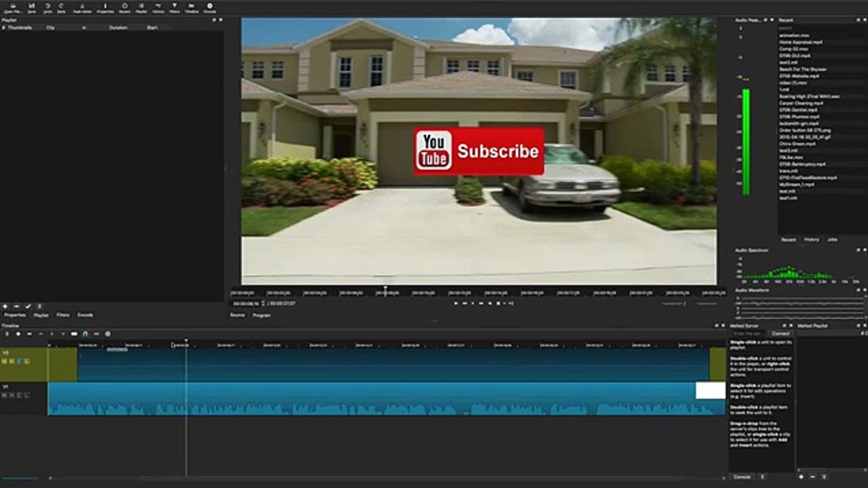The image size is (868, 488).
Task: Toggle lock on the lower V1 track
Action: tap(26, 394)
